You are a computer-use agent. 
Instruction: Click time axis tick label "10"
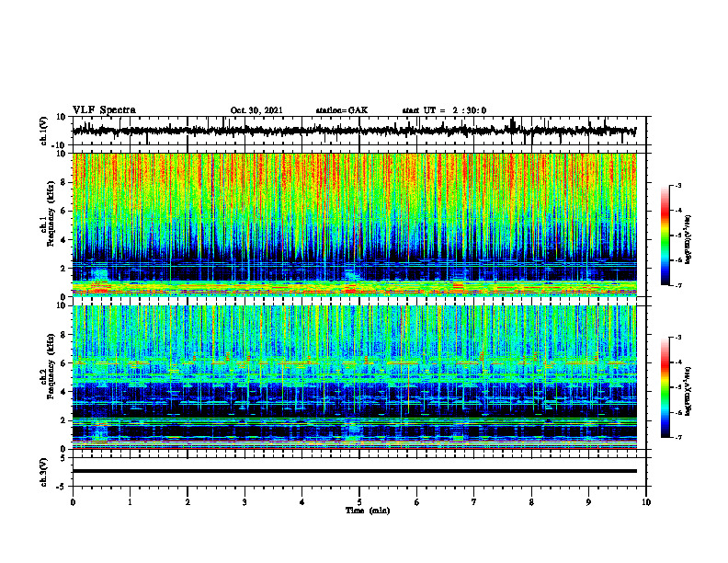646,502
